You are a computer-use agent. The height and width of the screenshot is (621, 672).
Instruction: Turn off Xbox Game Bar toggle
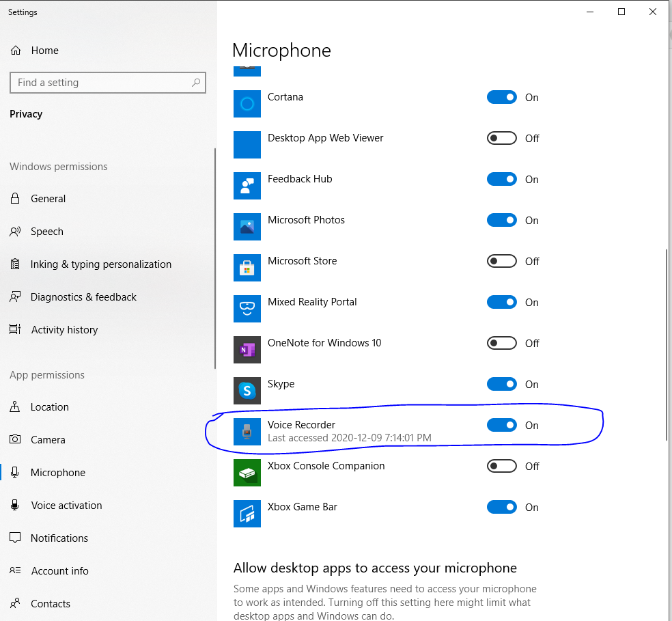point(502,507)
